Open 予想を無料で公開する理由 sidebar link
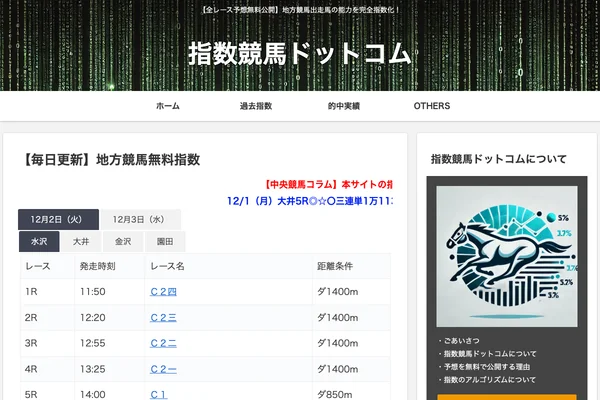The image size is (600, 400). (487, 367)
